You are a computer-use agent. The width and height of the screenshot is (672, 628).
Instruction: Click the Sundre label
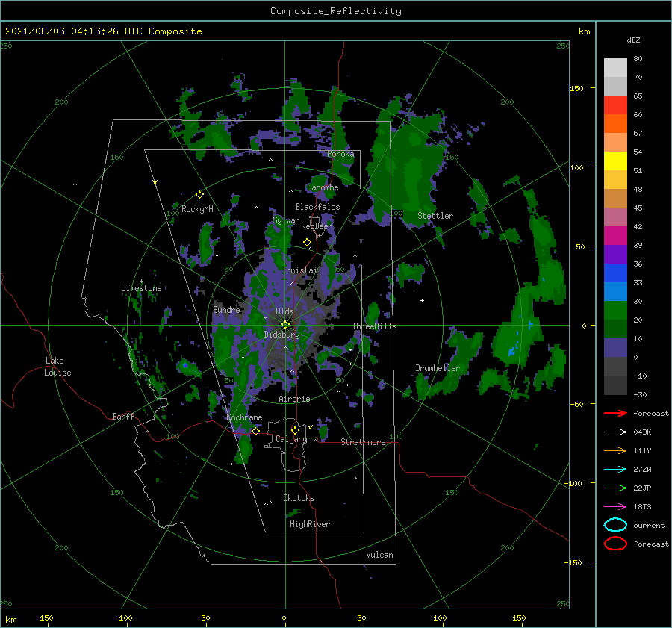(226, 309)
